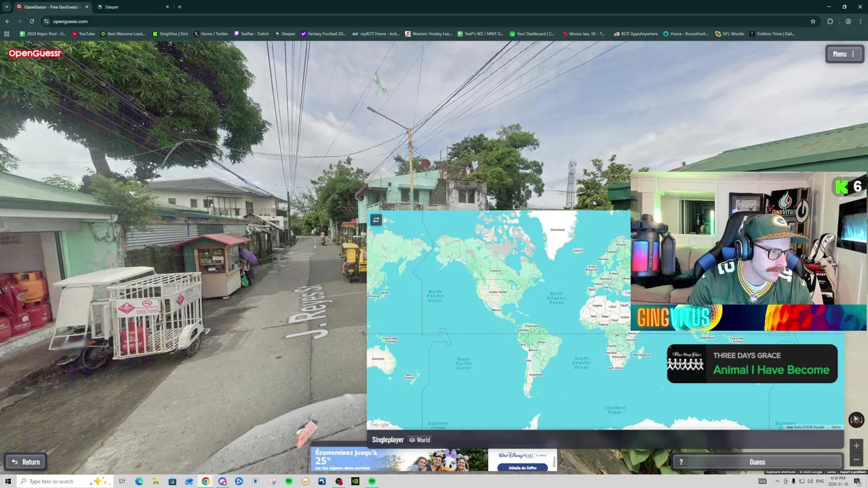This screenshot has height=488, width=868.
Task: Zoom out the map with minus button
Action: tap(856, 460)
